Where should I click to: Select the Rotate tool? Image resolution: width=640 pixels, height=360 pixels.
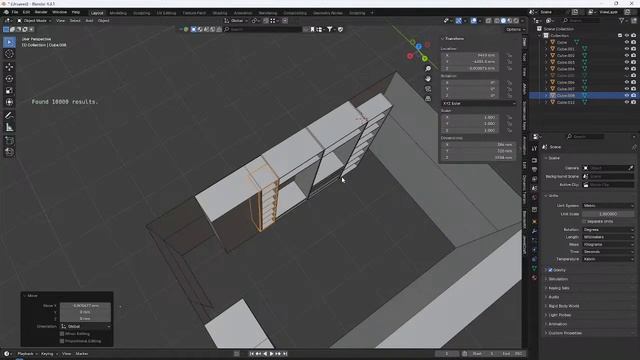tap(9, 79)
